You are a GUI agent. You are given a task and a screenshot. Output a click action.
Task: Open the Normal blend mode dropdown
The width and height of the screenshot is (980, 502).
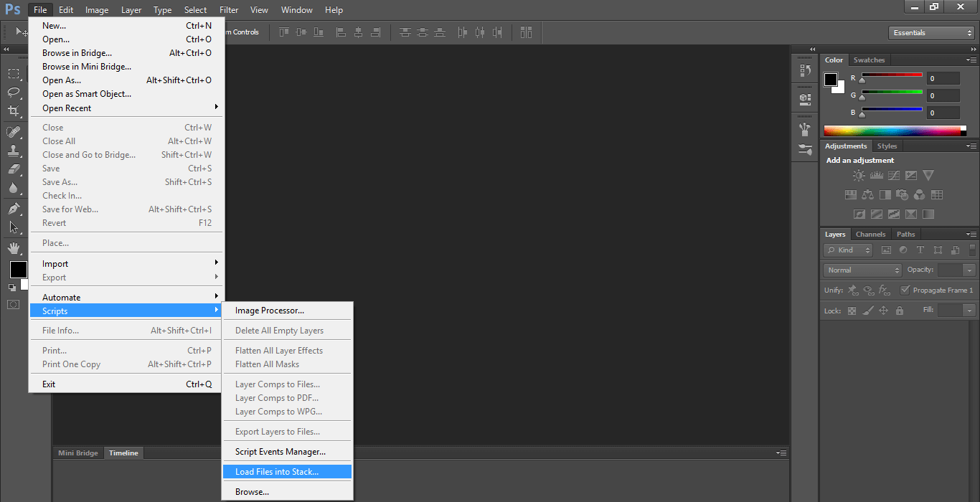(862, 270)
